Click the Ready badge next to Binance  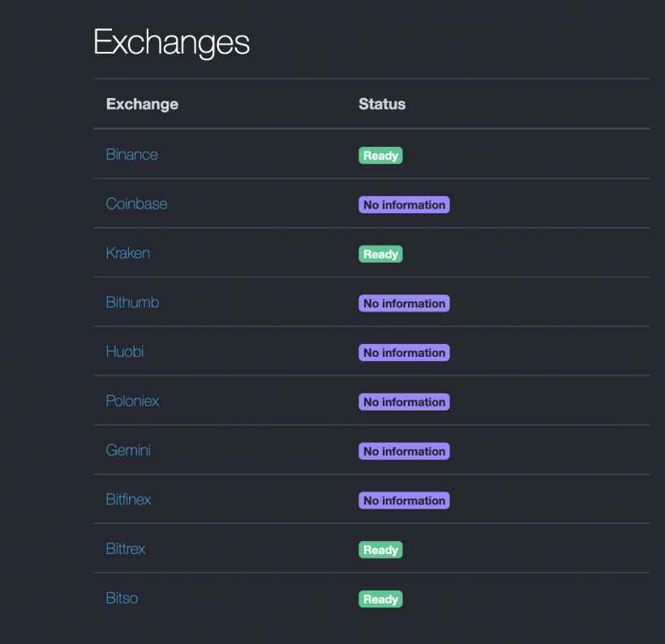pyautogui.click(x=380, y=155)
